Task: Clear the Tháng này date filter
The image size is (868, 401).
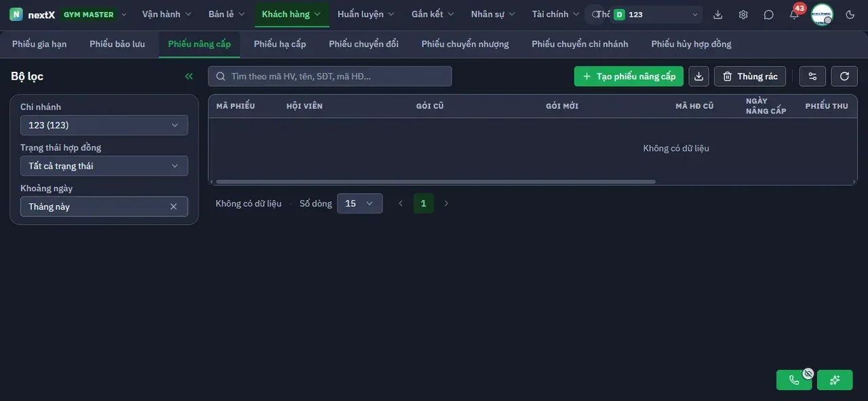Action: [x=174, y=207]
